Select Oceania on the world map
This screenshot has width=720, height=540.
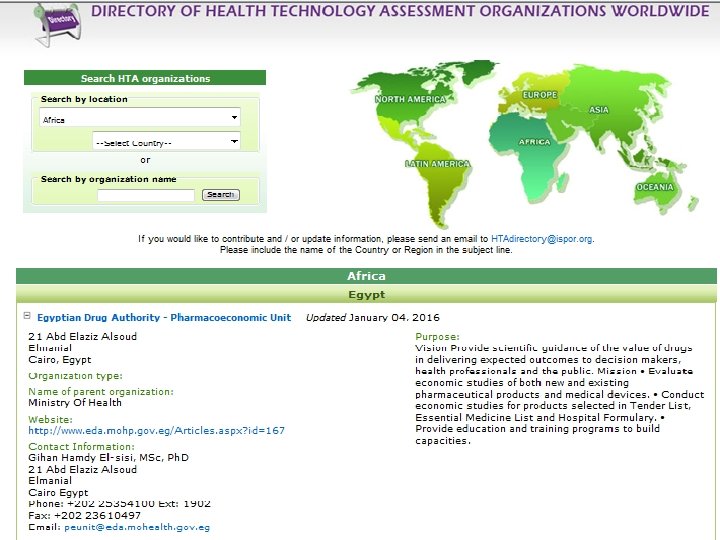[655, 187]
